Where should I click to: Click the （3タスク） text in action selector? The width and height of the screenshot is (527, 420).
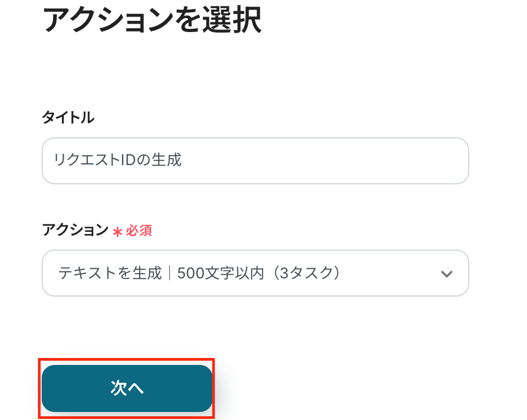[312, 273]
